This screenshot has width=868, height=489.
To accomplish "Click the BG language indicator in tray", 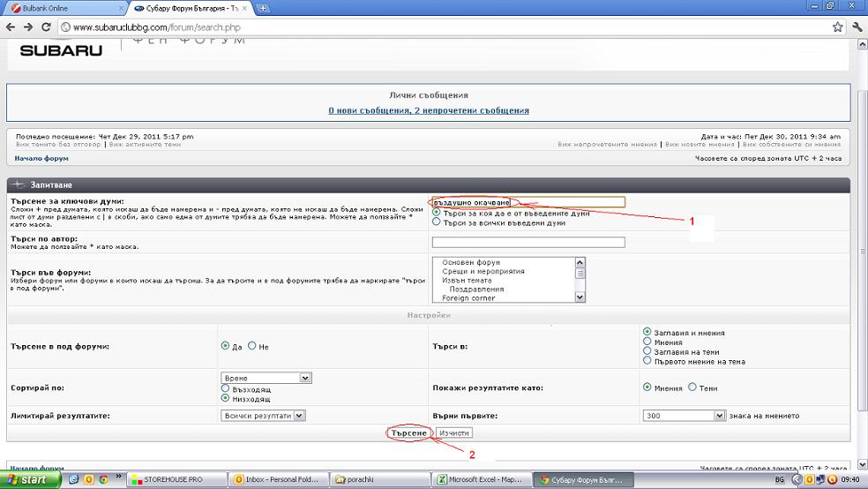I will click(780, 479).
